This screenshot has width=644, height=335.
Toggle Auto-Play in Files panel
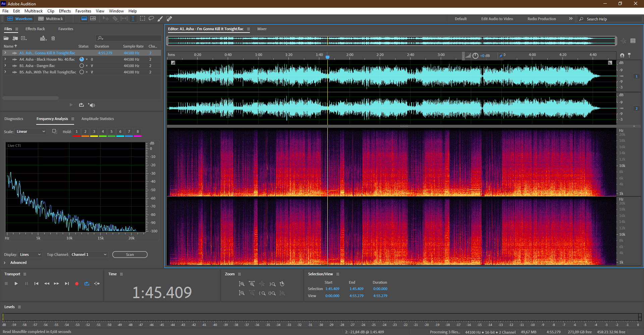(92, 105)
